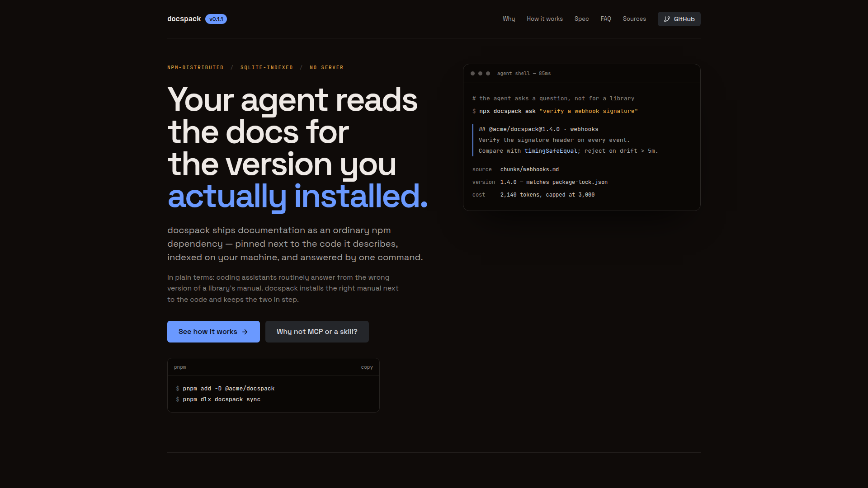
Task: Click the agent shell — 85ms title
Action: [x=524, y=73]
